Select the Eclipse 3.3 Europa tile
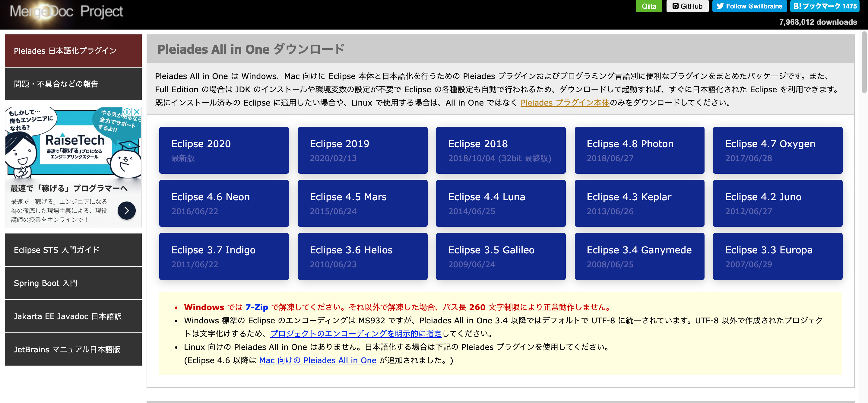The height and width of the screenshot is (403, 868). [778, 256]
